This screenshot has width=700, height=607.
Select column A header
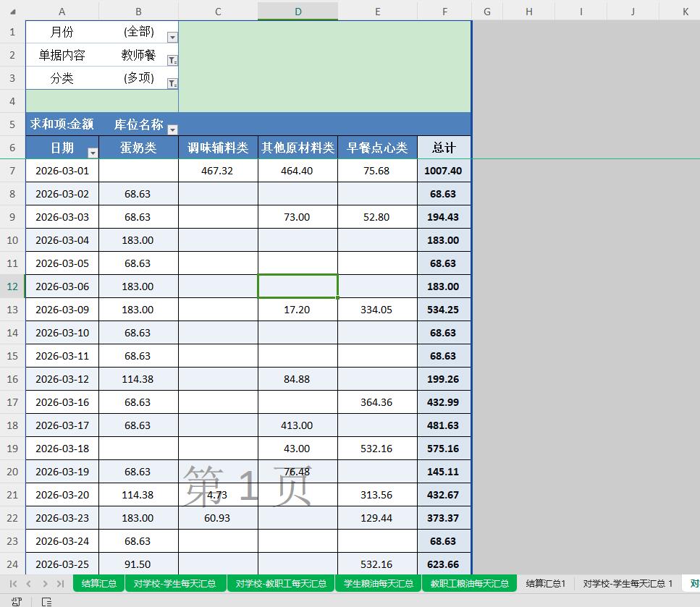(x=62, y=12)
